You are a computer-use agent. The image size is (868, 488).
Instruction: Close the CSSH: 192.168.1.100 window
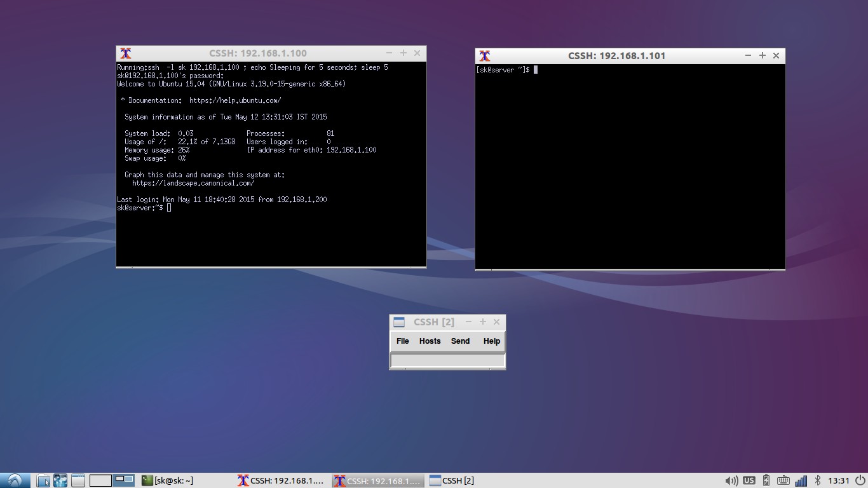pos(417,53)
